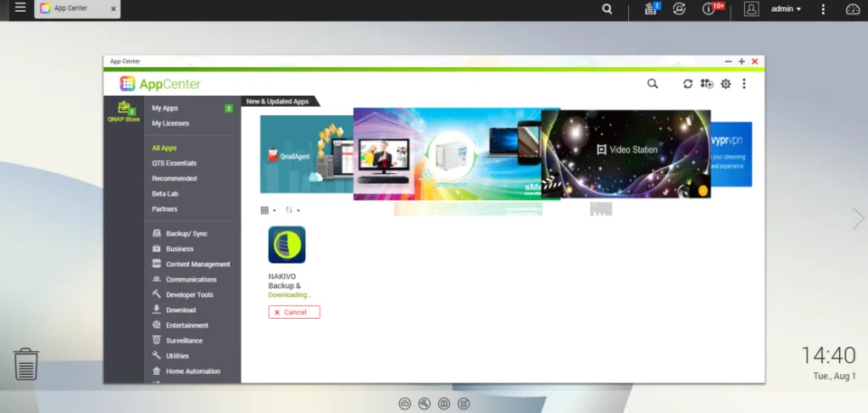Open the App Center search magnifier

(652, 84)
